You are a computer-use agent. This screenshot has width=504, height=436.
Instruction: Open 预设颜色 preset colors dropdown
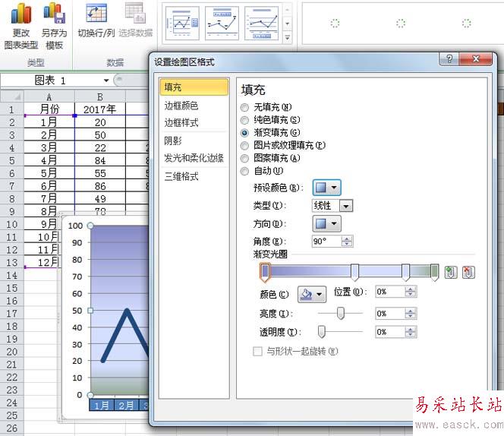coord(326,188)
